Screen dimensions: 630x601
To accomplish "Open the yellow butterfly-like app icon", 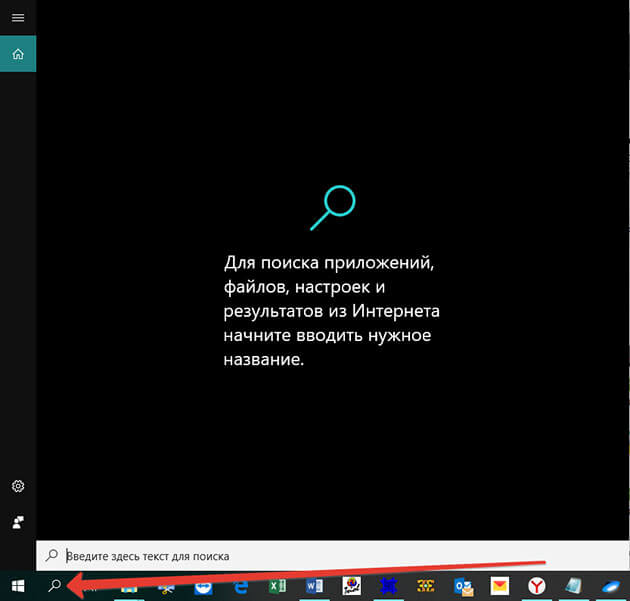I will tap(425, 587).
